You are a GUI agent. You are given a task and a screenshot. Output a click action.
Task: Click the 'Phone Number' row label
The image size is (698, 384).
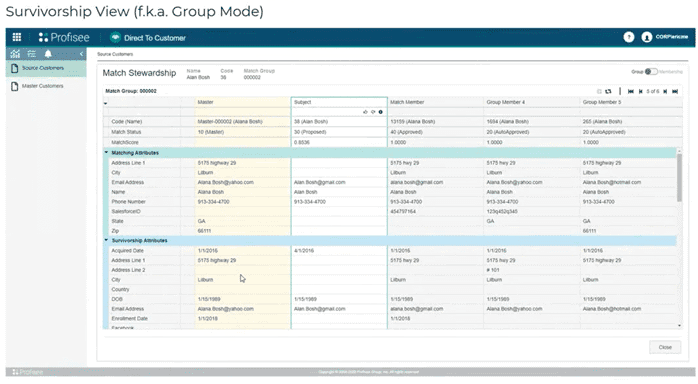point(128,202)
